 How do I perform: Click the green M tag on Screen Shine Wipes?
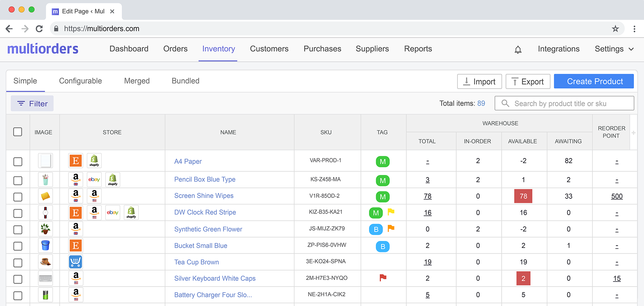point(382,197)
